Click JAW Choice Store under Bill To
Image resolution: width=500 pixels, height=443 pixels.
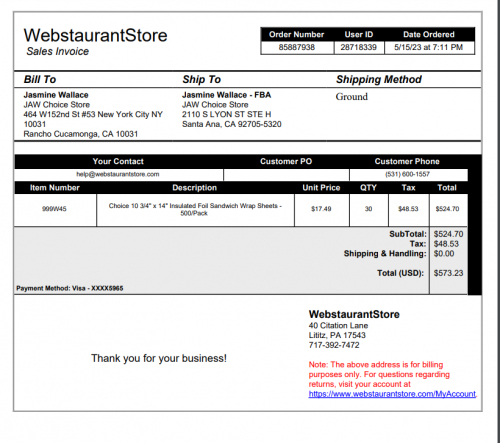click(x=57, y=105)
